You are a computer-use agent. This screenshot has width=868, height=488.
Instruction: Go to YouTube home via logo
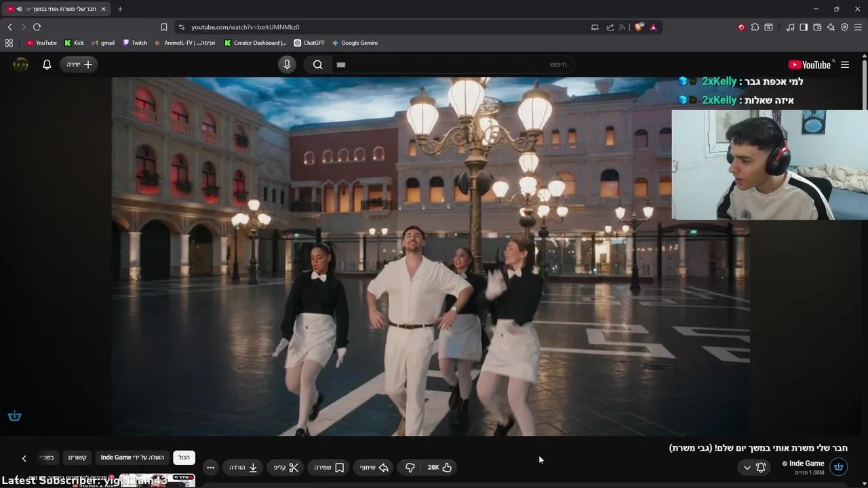[810, 64]
